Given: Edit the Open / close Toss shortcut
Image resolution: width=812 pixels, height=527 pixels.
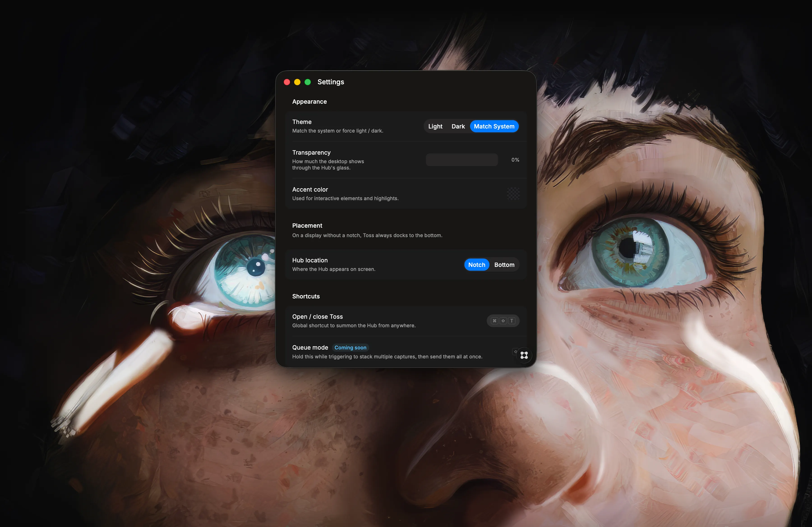Looking at the screenshot, I should [x=503, y=321].
